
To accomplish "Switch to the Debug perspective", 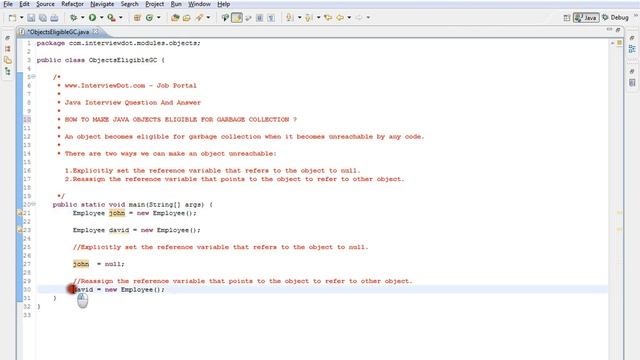I will pyautogui.click(x=615, y=18).
